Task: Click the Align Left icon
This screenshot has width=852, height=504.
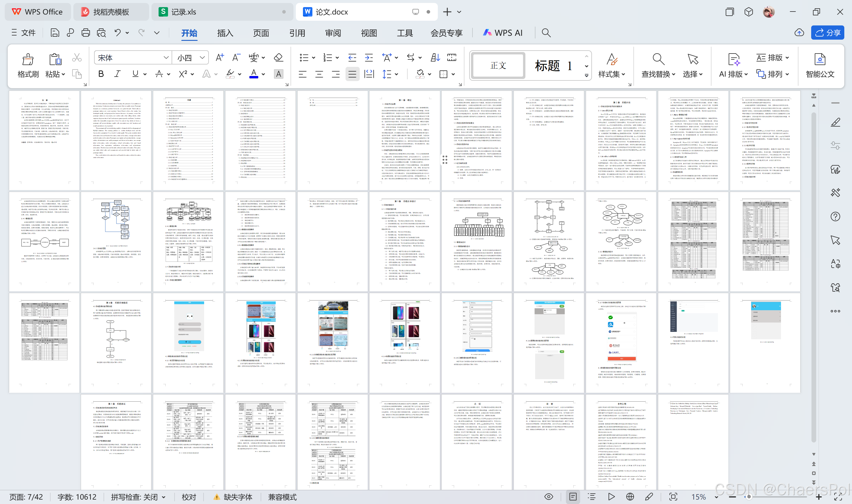Action: pos(303,74)
